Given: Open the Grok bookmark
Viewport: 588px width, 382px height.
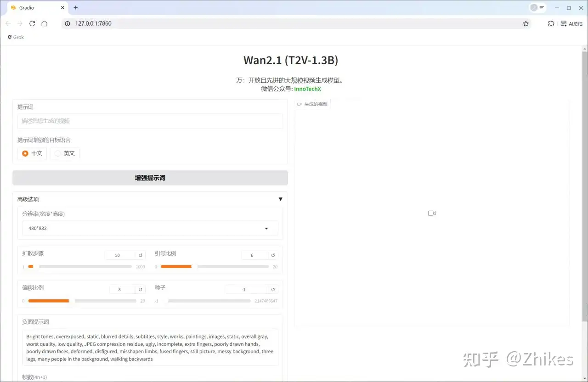Looking at the screenshot, I should [16, 37].
